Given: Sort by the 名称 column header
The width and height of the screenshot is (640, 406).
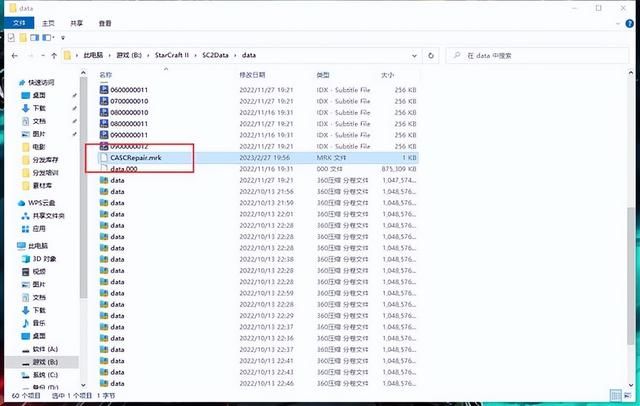Looking at the screenshot, I should coord(106,75).
